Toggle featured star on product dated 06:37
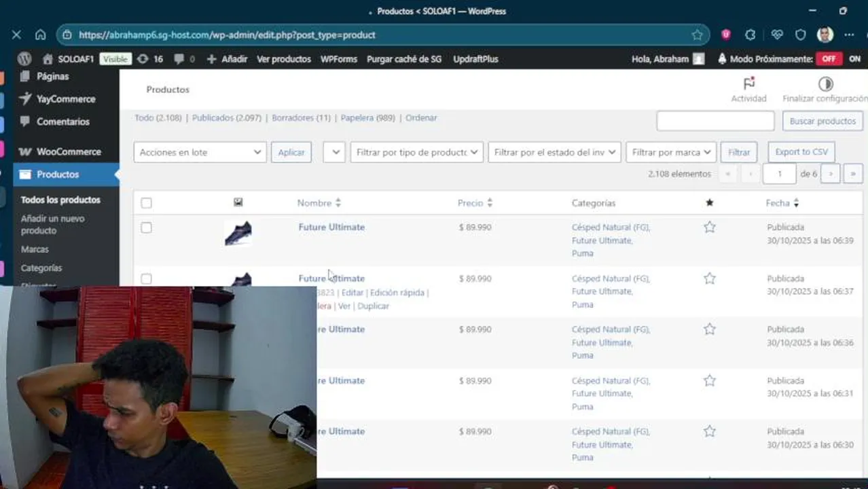The image size is (868, 489). pyautogui.click(x=710, y=278)
